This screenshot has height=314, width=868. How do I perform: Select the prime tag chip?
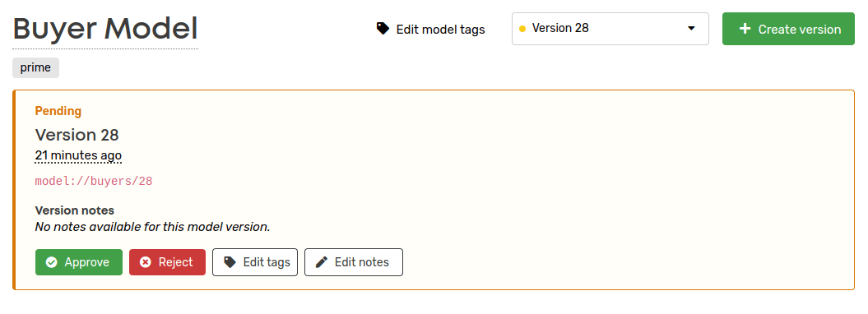(36, 68)
